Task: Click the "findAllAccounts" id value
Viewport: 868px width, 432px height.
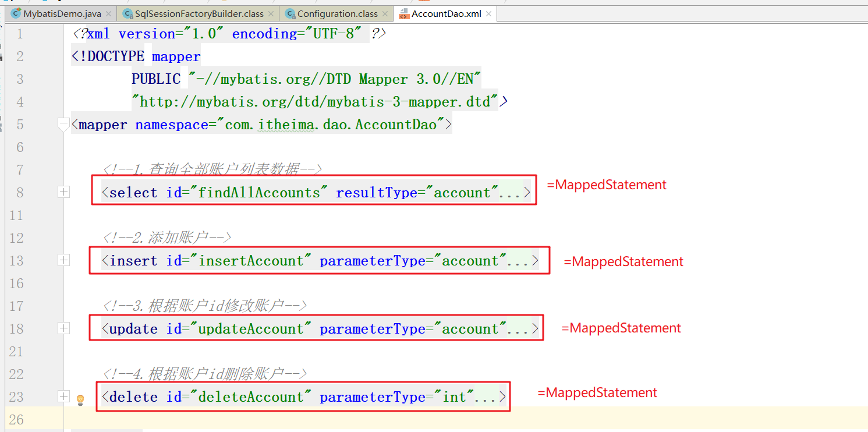Action: (x=259, y=193)
